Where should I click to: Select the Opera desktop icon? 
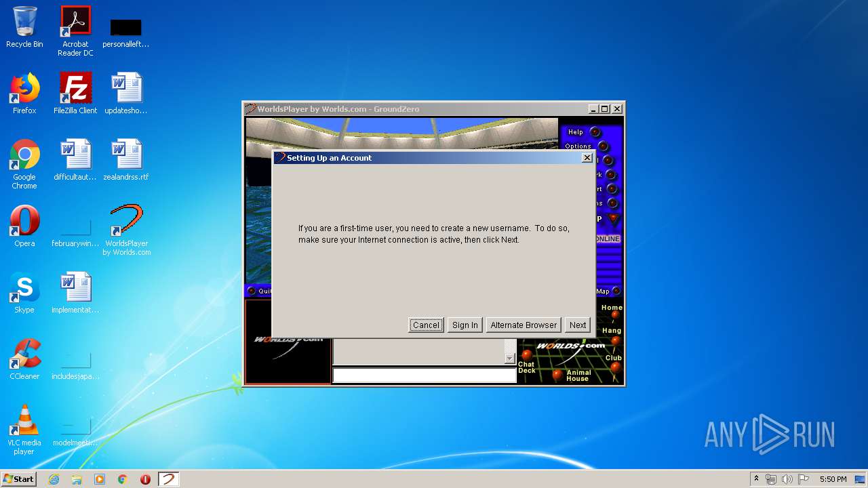[24, 226]
